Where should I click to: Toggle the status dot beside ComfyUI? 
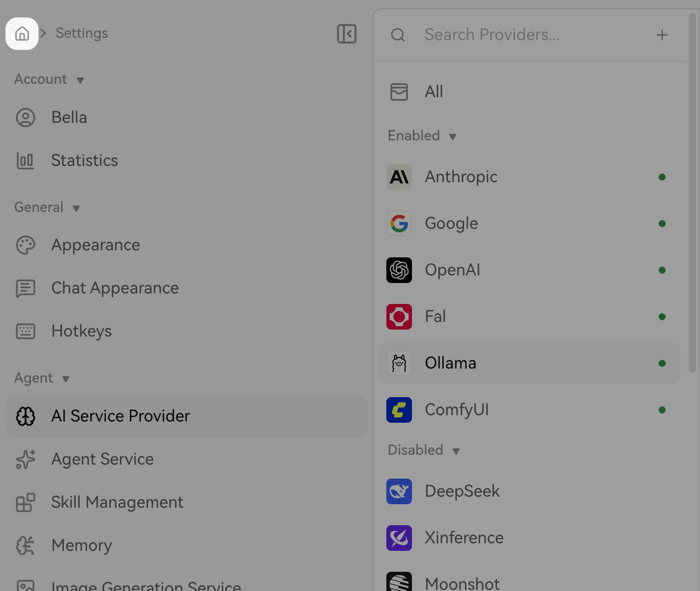(x=662, y=409)
